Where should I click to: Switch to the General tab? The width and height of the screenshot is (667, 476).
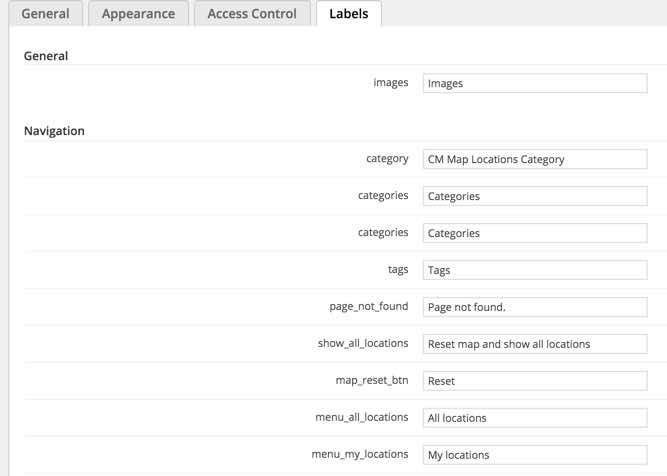[x=45, y=14]
